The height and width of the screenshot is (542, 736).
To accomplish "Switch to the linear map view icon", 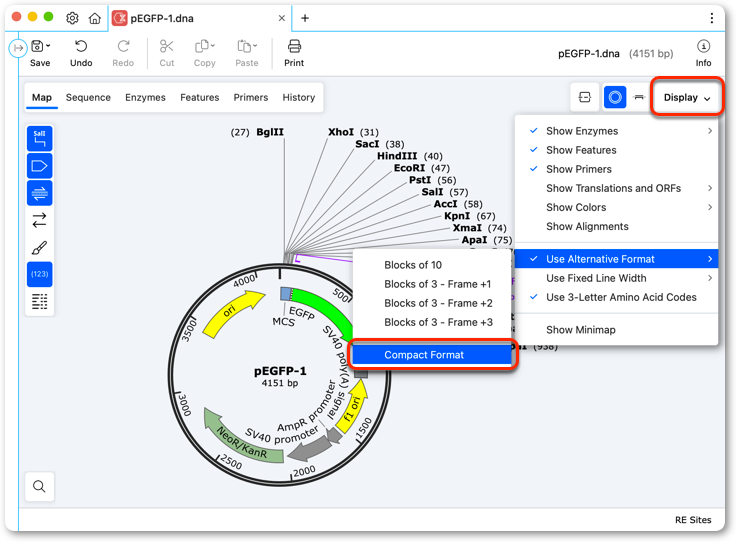I will tap(639, 97).
